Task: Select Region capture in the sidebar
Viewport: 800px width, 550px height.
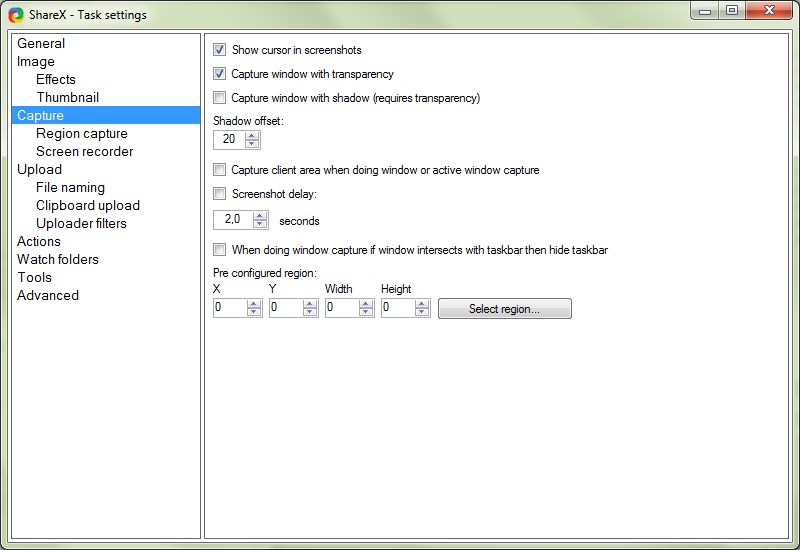Action: 82,133
